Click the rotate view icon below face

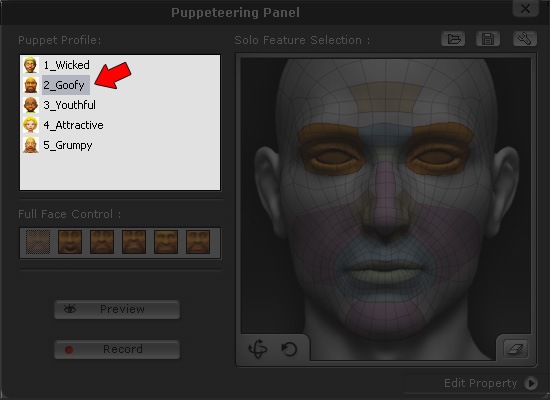tap(258, 349)
